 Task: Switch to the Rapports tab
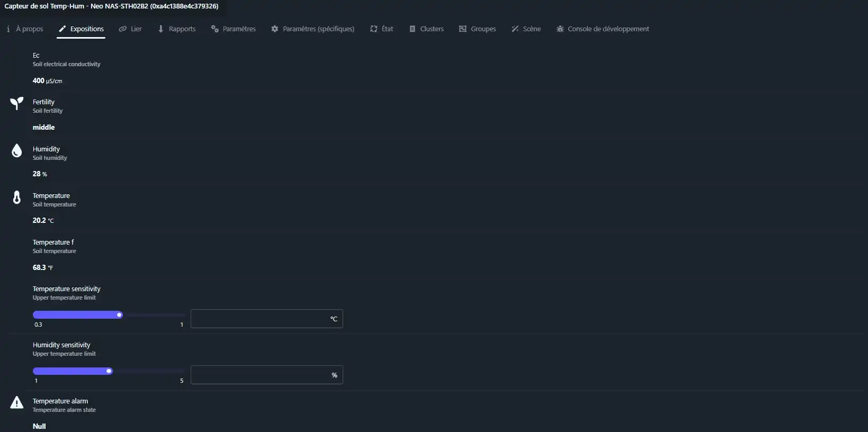[177, 29]
